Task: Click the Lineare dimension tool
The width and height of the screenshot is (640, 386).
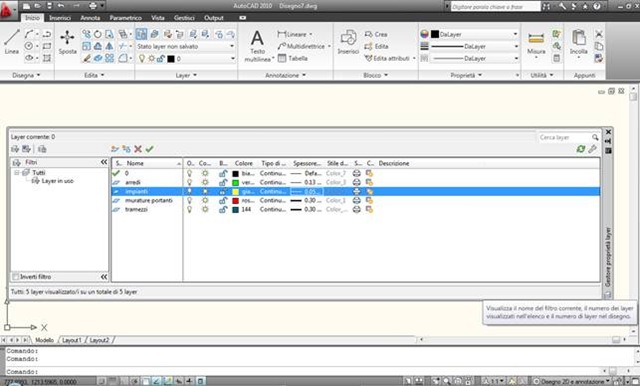Action: [294, 34]
